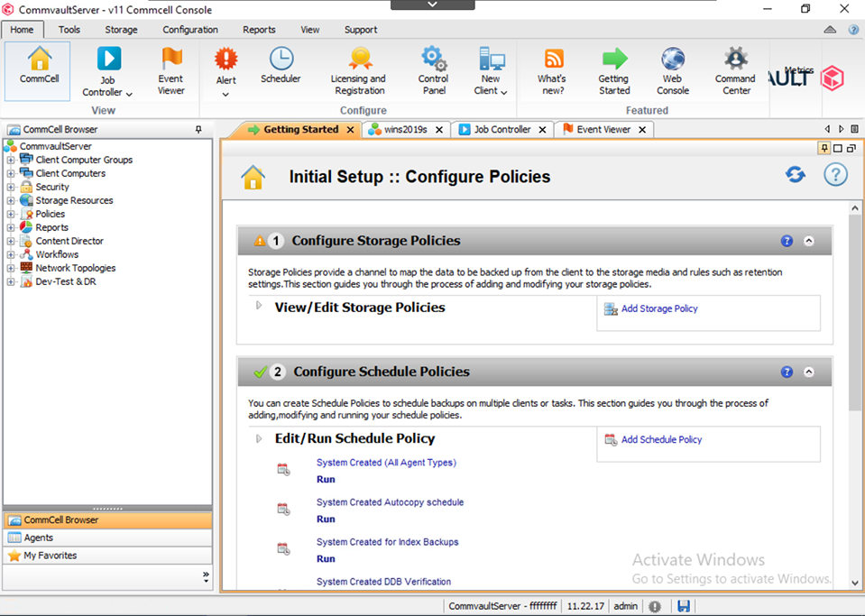The width and height of the screenshot is (865, 616).
Task: Click icon beside System Created Autocopy schedule
Action: (x=283, y=509)
